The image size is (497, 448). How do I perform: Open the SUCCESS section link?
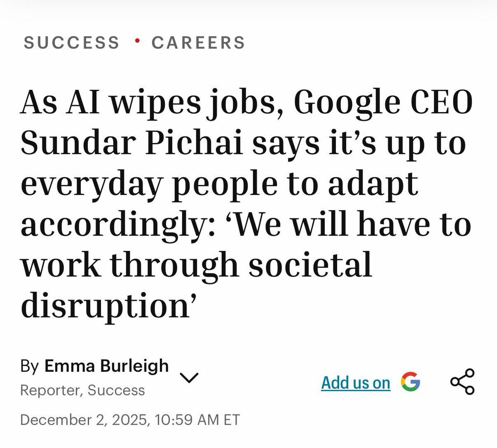72,43
